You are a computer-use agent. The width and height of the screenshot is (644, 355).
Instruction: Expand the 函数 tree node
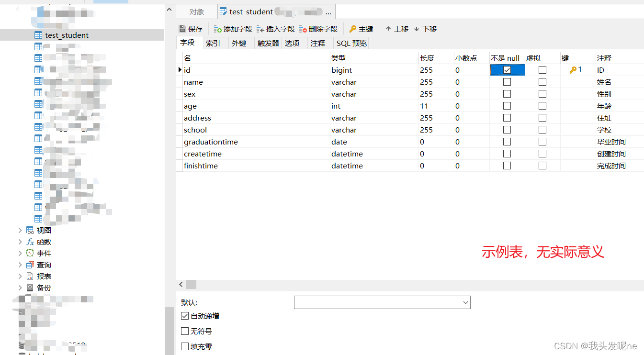[20, 242]
